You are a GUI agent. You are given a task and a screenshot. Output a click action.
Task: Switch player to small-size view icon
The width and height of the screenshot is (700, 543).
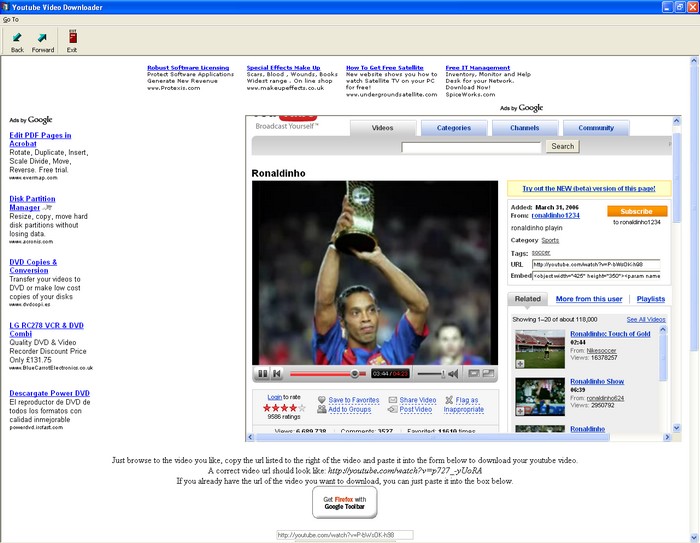474,373
